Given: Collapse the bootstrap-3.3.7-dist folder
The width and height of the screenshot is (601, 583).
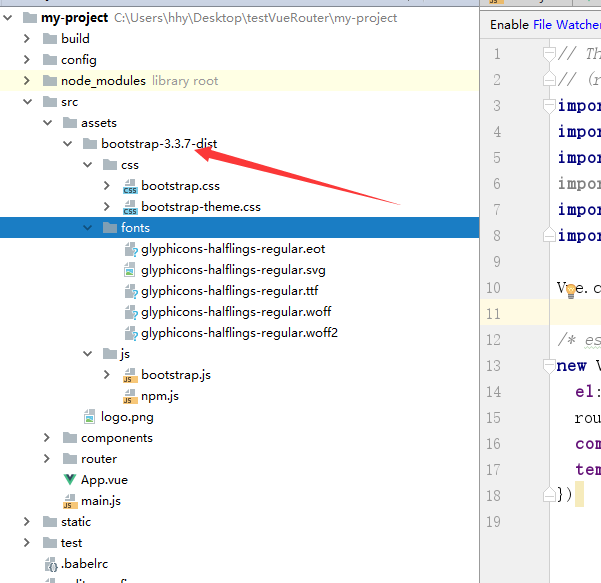Looking at the screenshot, I should pyautogui.click(x=67, y=144).
